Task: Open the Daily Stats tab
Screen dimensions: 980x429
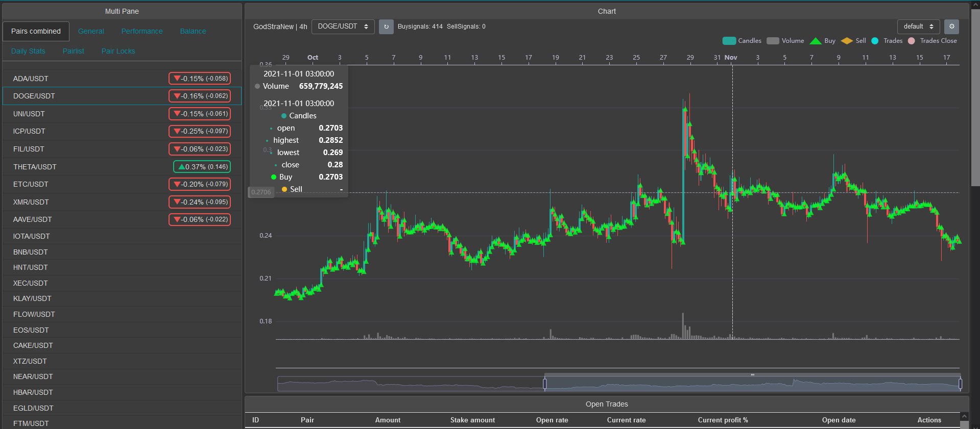Action: [28, 51]
